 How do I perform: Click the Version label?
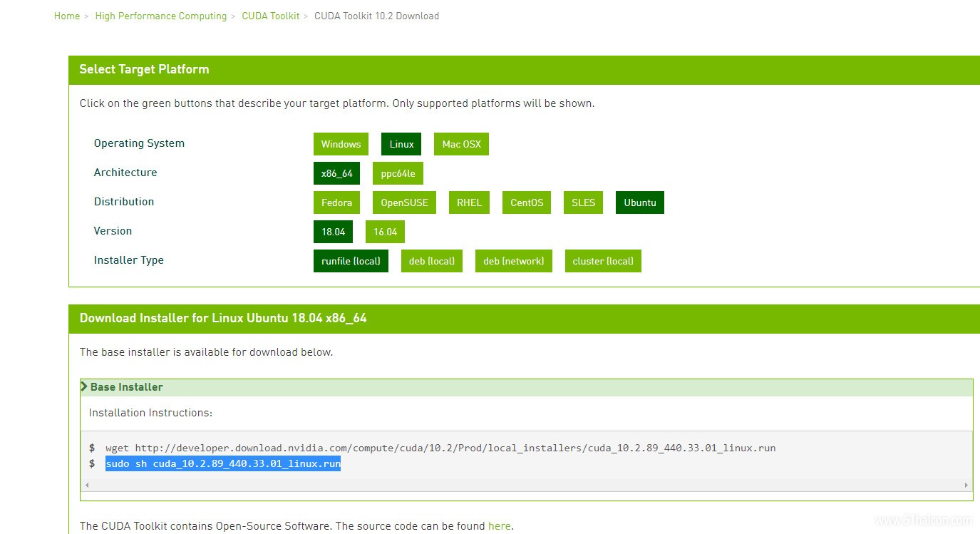click(x=113, y=231)
